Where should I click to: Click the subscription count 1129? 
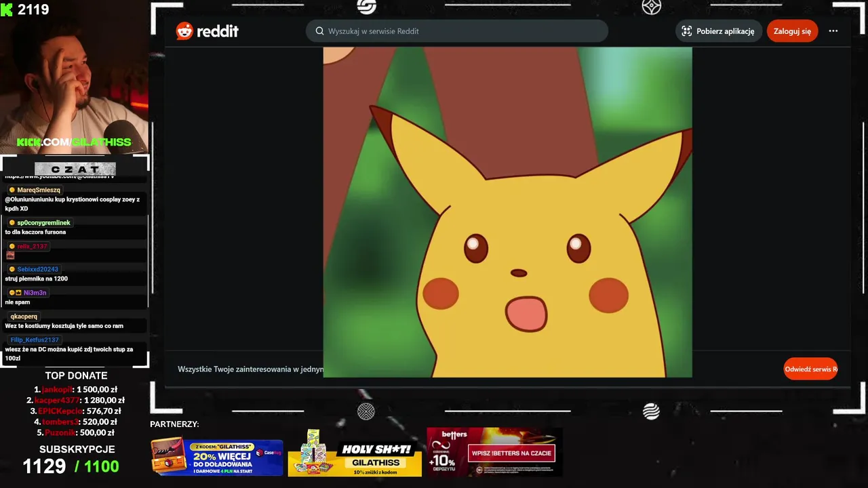(x=44, y=466)
